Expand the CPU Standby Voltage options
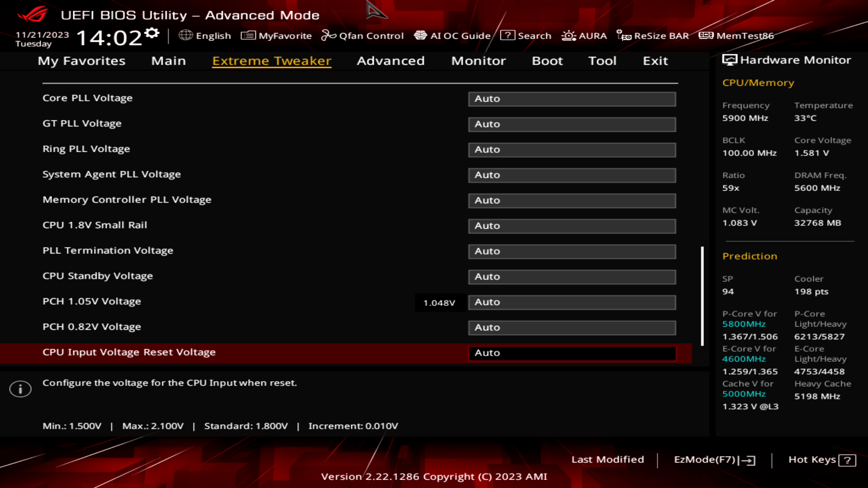This screenshot has width=868, height=488. [x=572, y=277]
